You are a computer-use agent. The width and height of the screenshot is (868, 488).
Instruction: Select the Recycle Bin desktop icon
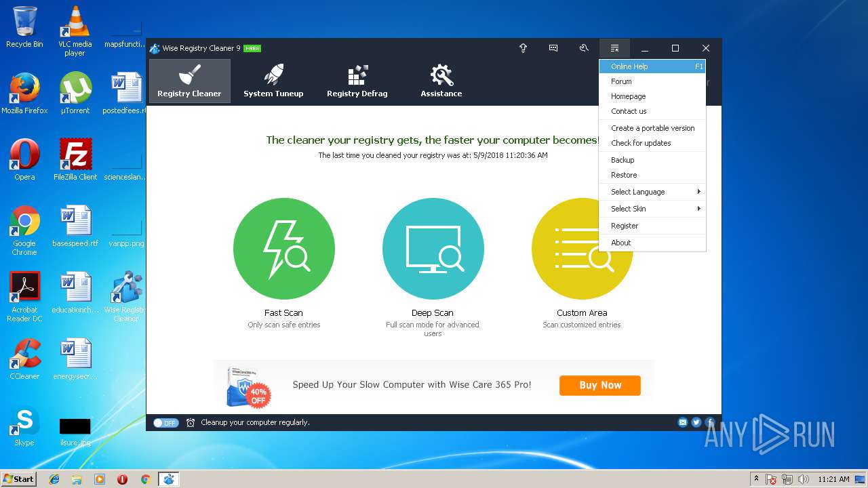click(24, 27)
